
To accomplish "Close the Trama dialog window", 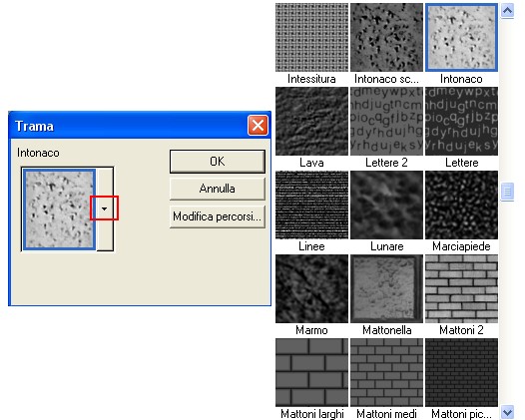I will point(258,126).
